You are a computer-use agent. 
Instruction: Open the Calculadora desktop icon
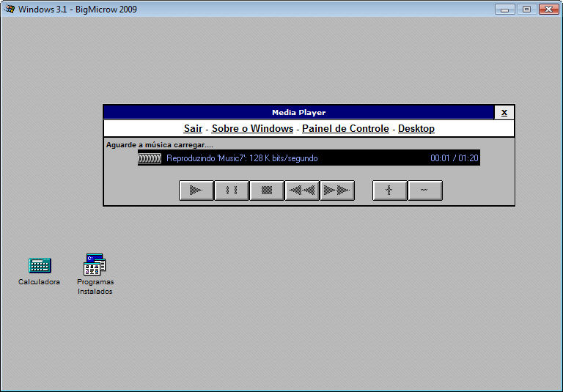tap(39, 271)
